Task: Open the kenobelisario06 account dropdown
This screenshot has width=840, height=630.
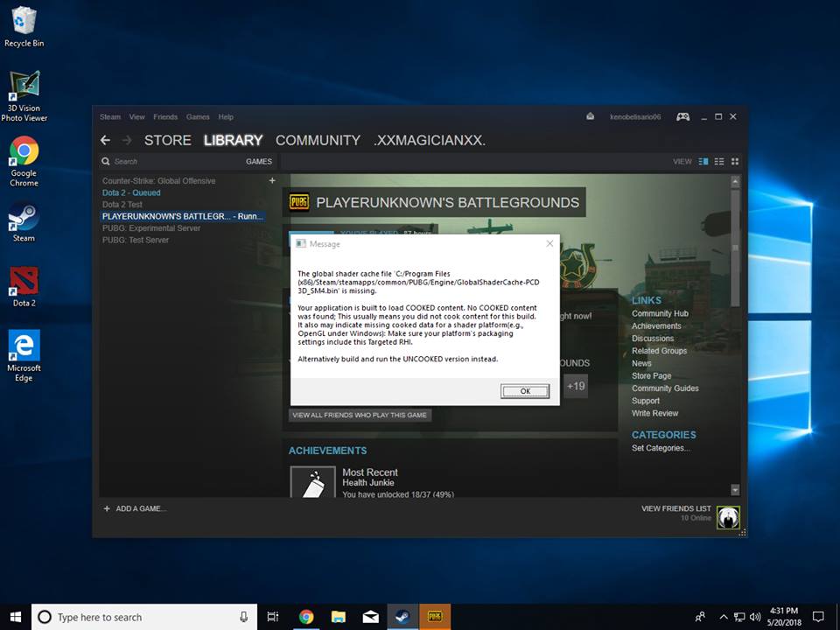Action: pyautogui.click(x=635, y=116)
